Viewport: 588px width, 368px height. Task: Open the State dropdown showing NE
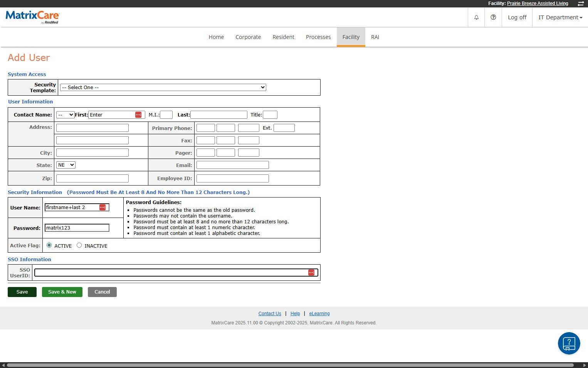point(66,165)
